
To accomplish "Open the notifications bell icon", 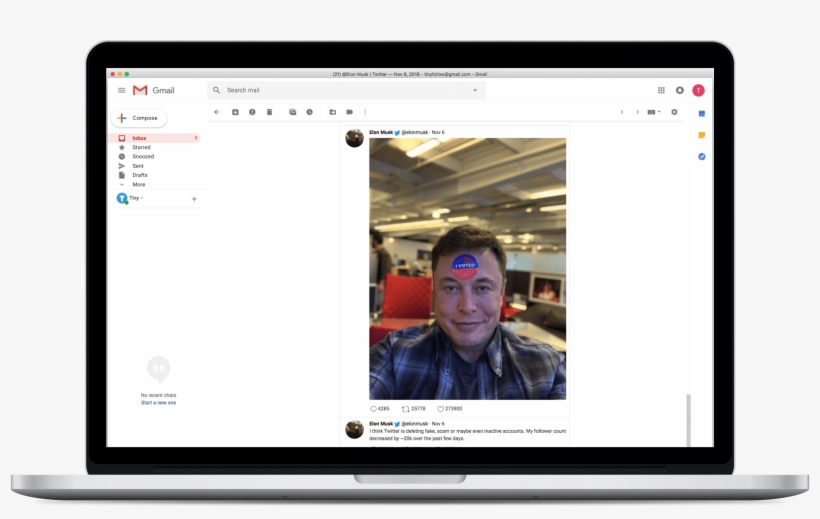I will click(x=679, y=90).
